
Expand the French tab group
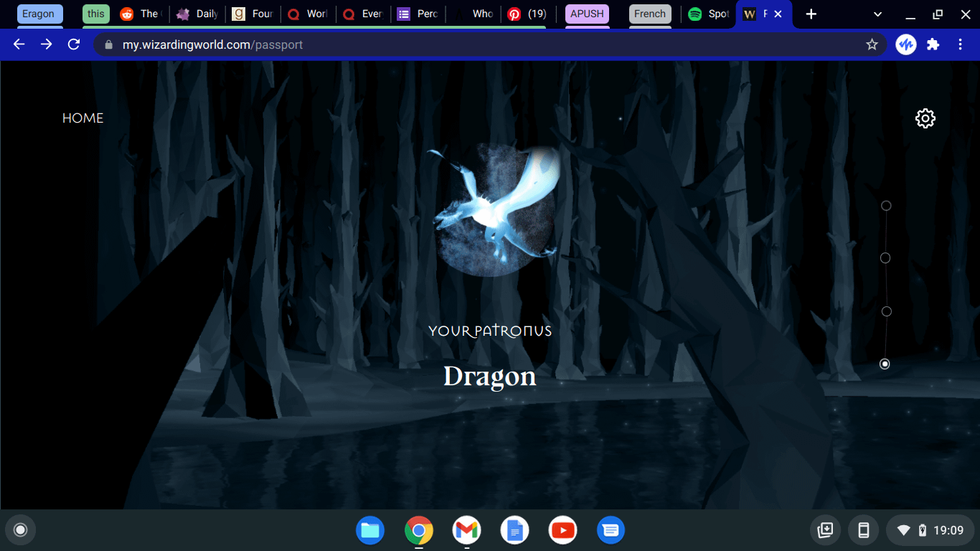(x=650, y=14)
